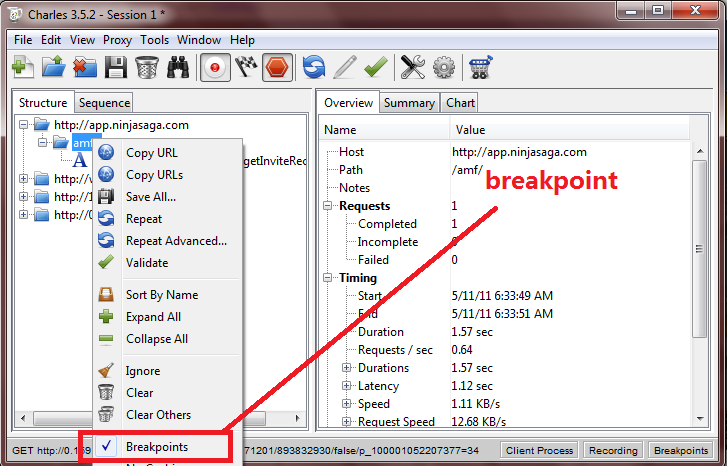Click Overview vertical scrollbar up arrow

(700, 151)
